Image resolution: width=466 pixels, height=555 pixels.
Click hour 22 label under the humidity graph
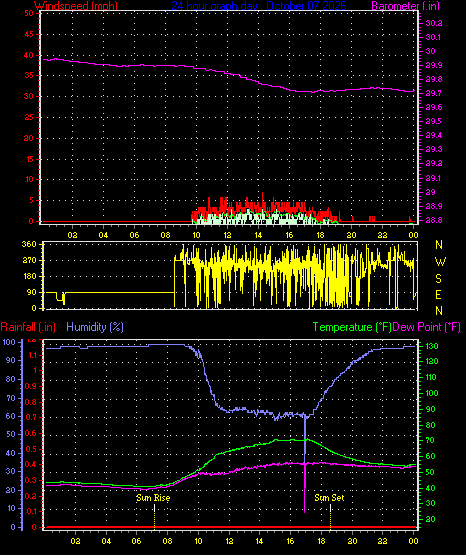382,541
